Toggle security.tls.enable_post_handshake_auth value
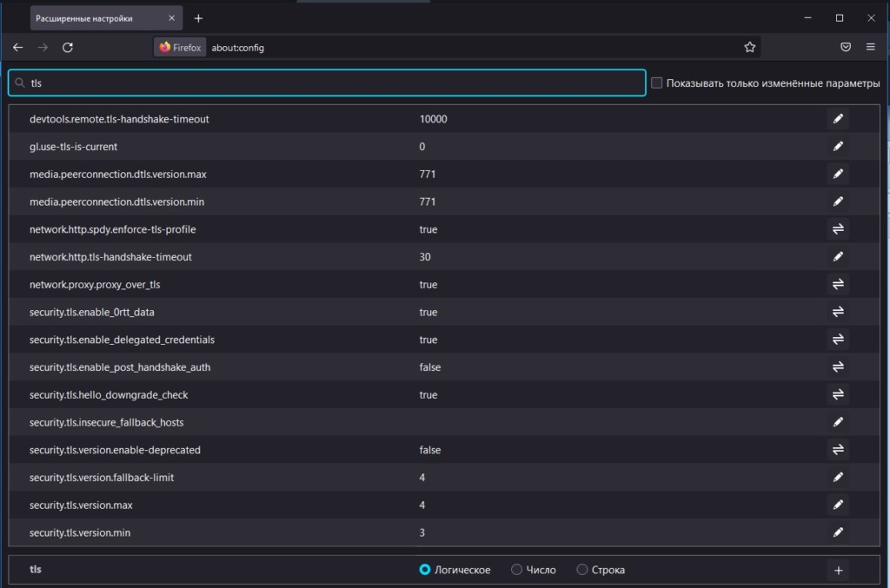 click(x=838, y=367)
